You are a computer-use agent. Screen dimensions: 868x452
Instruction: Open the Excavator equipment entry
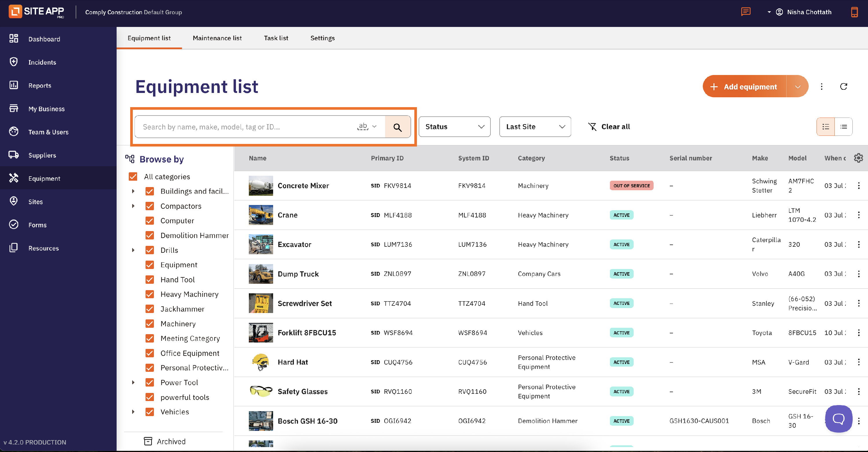294,245
